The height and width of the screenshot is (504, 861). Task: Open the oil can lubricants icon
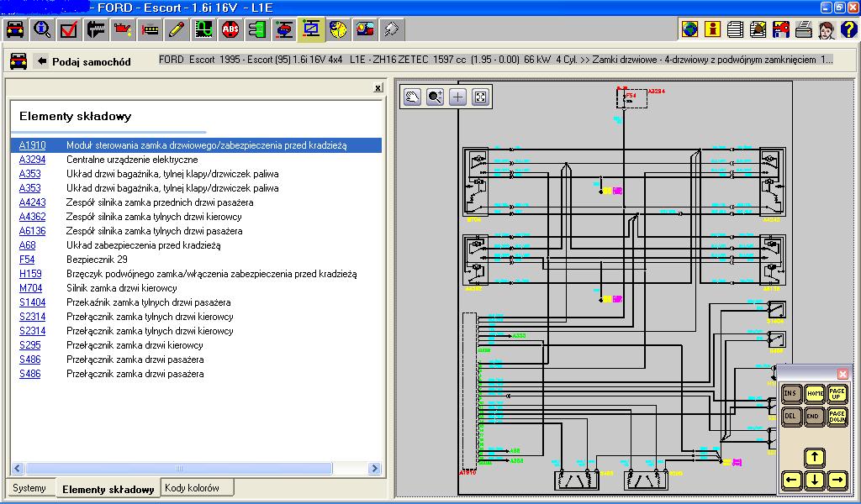[x=123, y=29]
